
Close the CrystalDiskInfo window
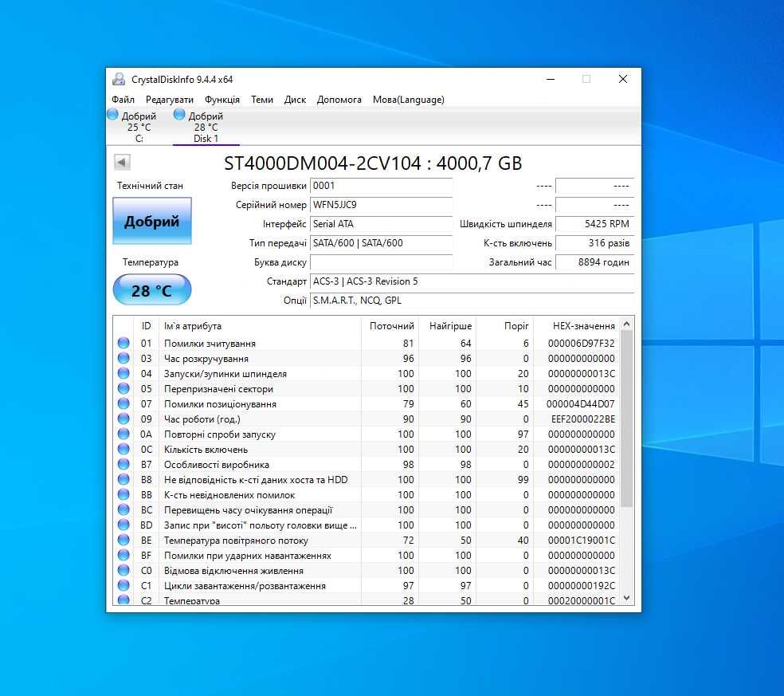click(622, 79)
